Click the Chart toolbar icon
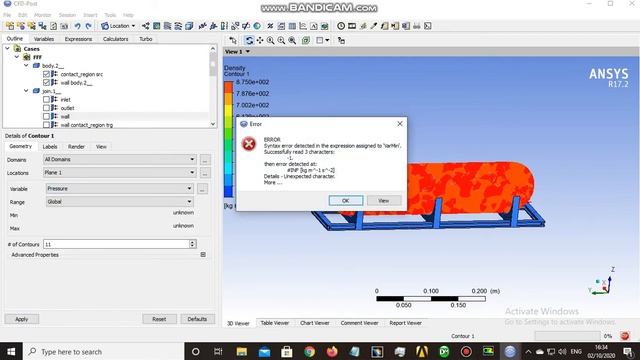Viewport: 640px width, 360px height. [x=303, y=26]
